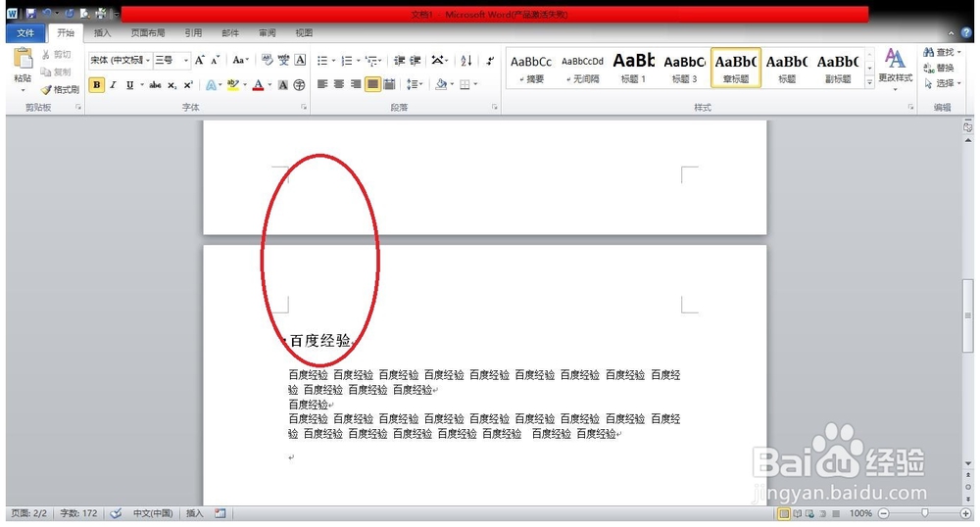
Task: Open the Aa change case menu
Action: (240, 60)
